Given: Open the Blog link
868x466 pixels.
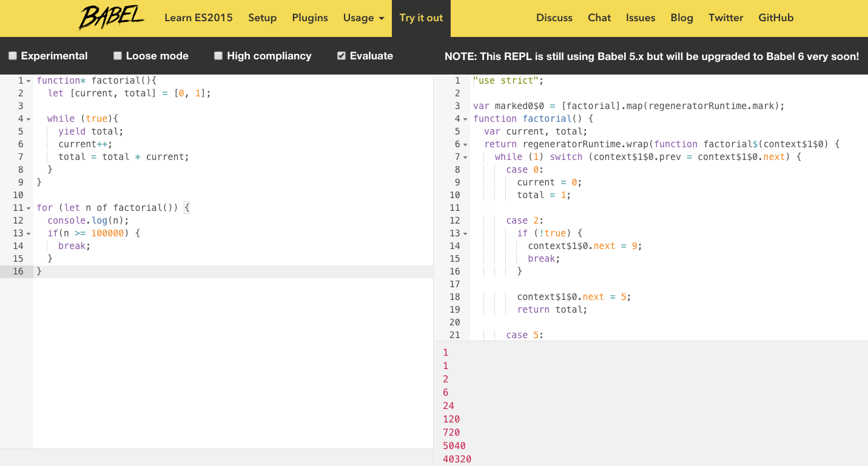Looking at the screenshot, I should pyautogui.click(x=682, y=18).
